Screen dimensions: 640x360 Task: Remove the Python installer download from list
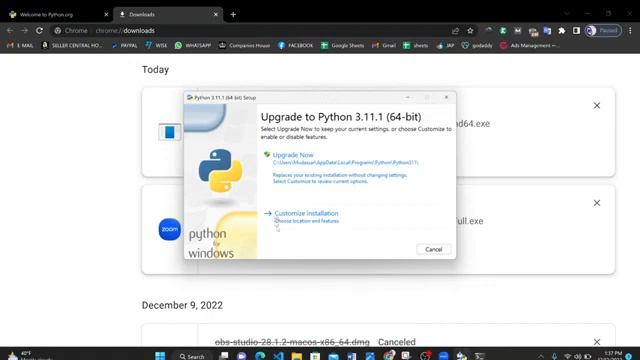pos(597,106)
